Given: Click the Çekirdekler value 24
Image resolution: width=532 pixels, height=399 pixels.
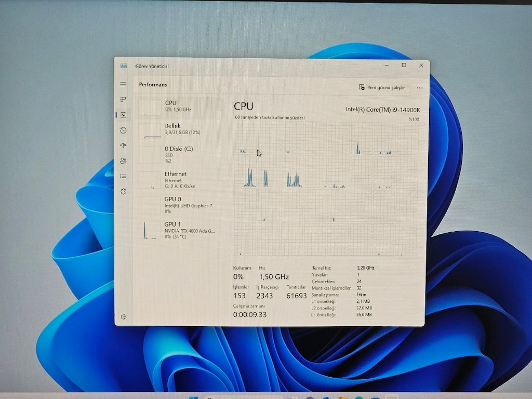Looking at the screenshot, I should pos(359,281).
